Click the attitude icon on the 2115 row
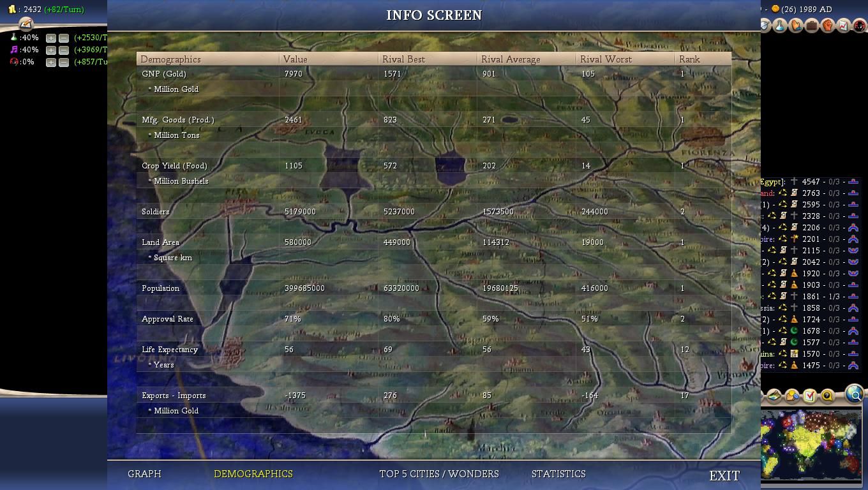This screenshot has width=868, height=490. (x=853, y=251)
